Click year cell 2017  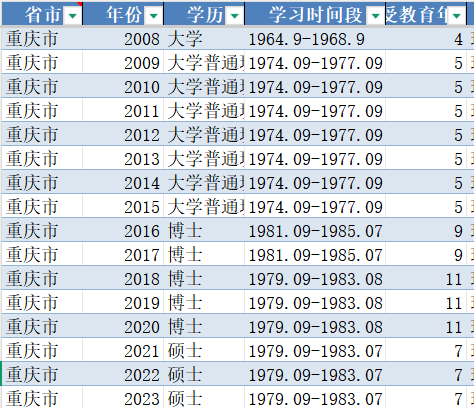coord(123,254)
